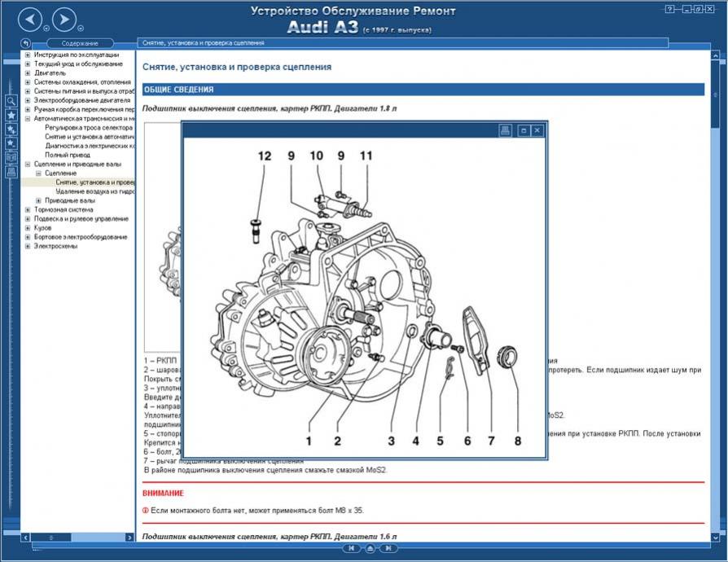Go forward with the large right arrow
728x562 pixels.
[x=64, y=20]
